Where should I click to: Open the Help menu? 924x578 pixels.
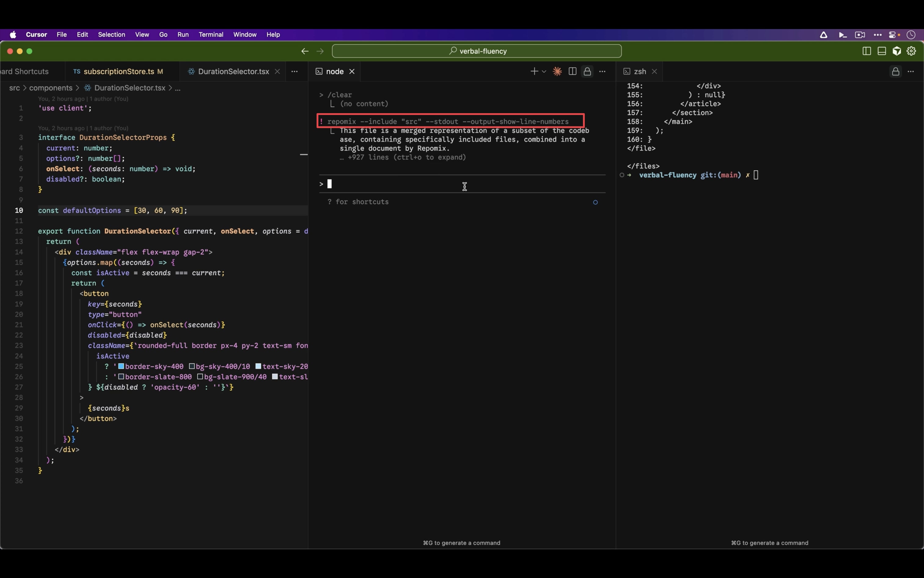pos(273,35)
